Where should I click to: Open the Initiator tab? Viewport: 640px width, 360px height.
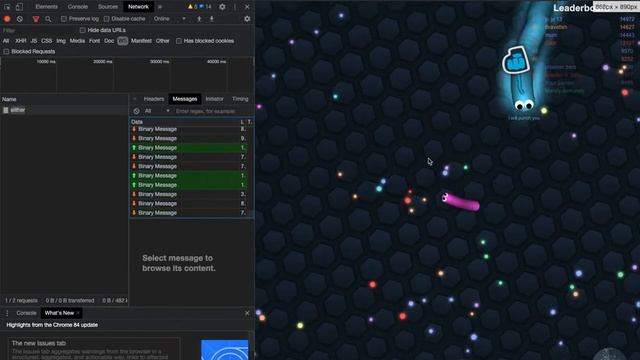coord(215,99)
